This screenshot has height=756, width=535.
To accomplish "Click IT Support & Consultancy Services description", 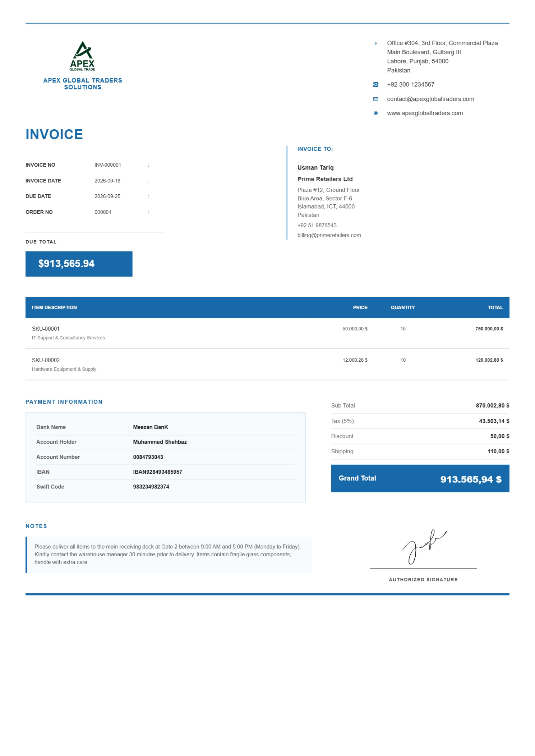I will (x=68, y=338).
